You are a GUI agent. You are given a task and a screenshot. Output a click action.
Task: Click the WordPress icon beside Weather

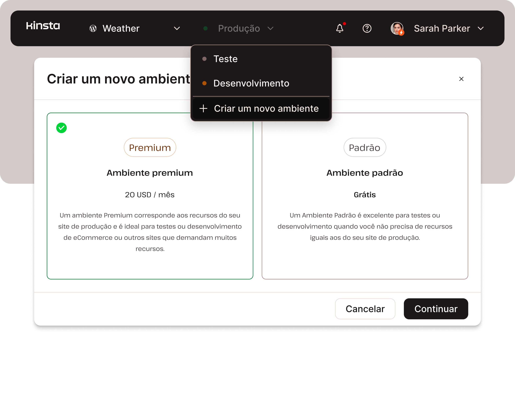coord(93,29)
